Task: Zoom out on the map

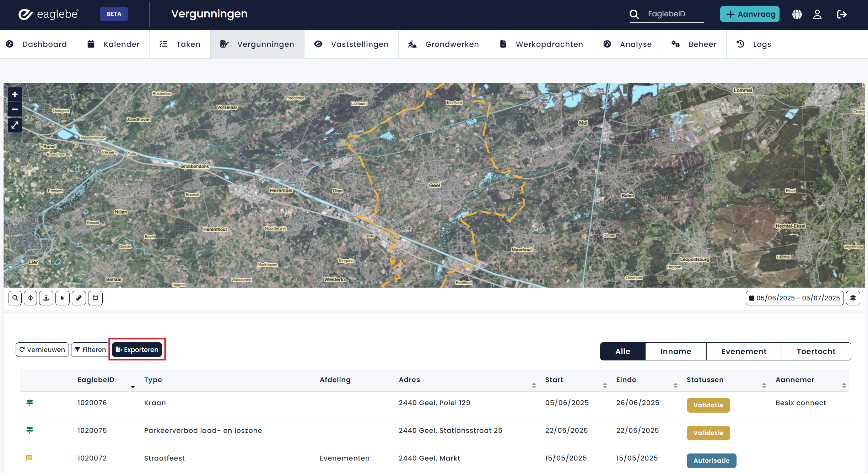Action: (15, 109)
